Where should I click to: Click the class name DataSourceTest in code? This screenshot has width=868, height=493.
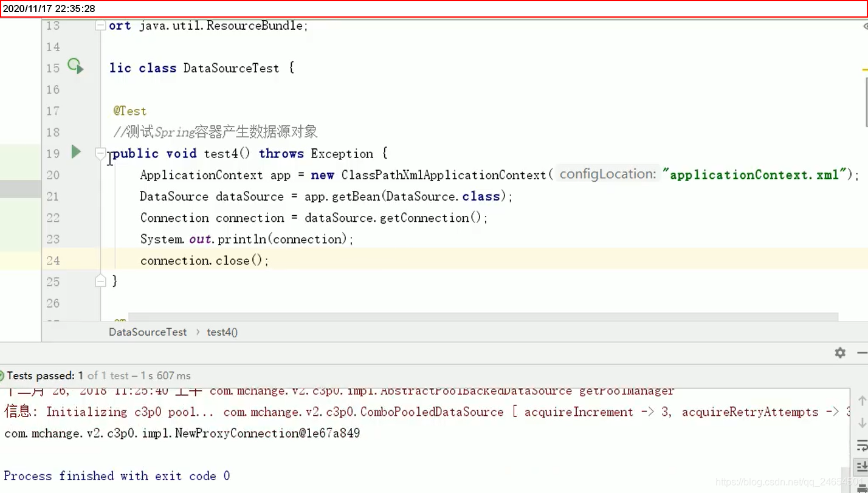tap(231, 68)
